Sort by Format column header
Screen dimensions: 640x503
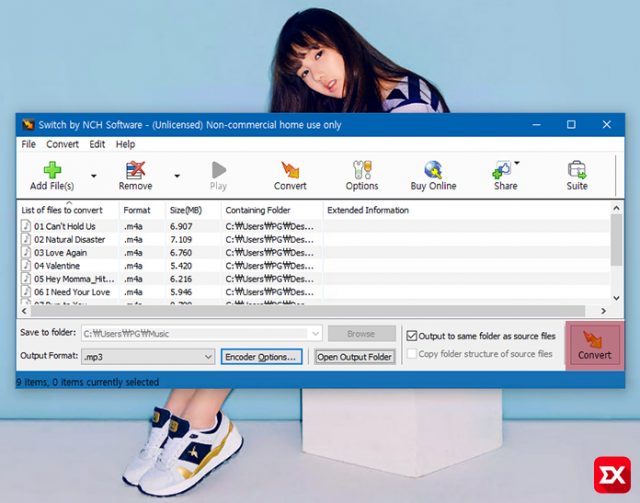[142, 210]
